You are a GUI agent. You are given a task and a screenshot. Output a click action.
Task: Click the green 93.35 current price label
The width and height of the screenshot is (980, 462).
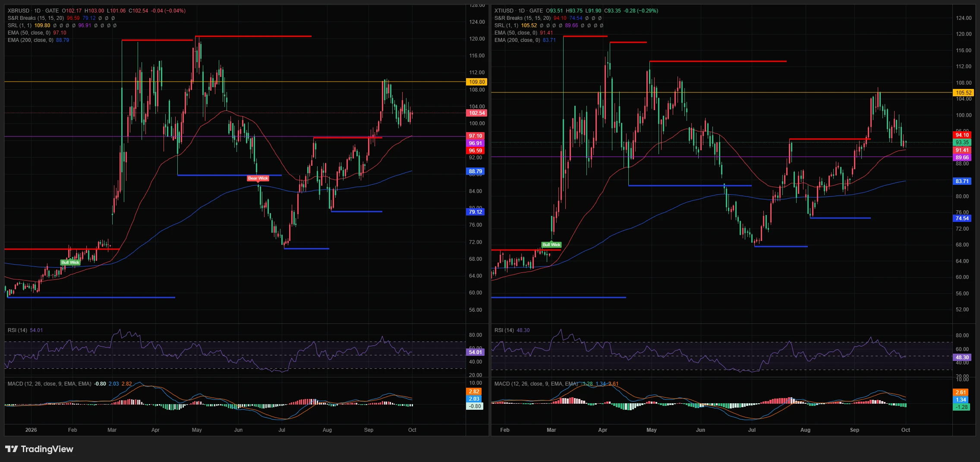(x=962, y=142)
